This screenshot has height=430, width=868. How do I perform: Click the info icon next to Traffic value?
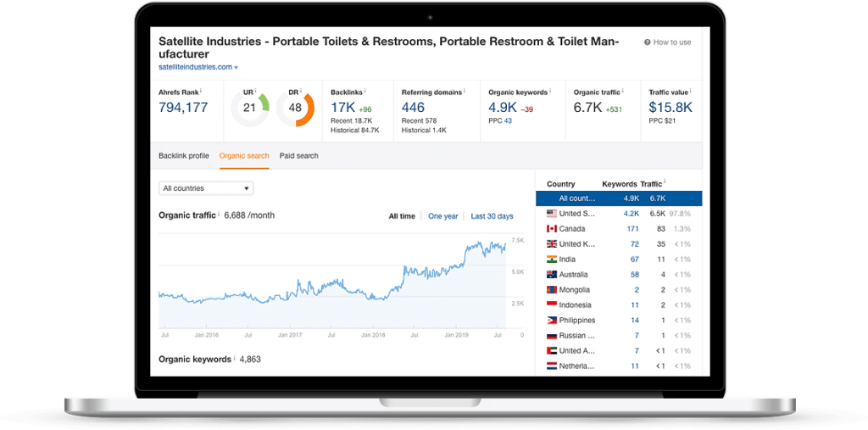pyautogui.click(x=689, y=91)
